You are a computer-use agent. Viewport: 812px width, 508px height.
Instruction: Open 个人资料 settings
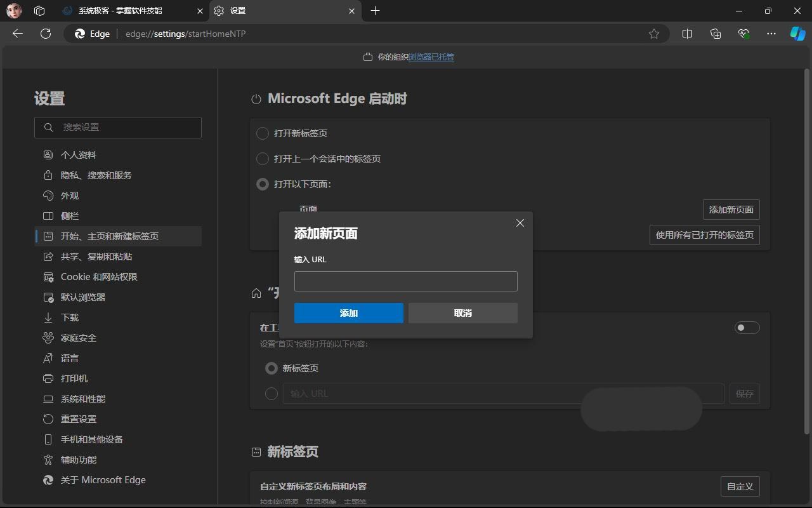tap(118, 155)
